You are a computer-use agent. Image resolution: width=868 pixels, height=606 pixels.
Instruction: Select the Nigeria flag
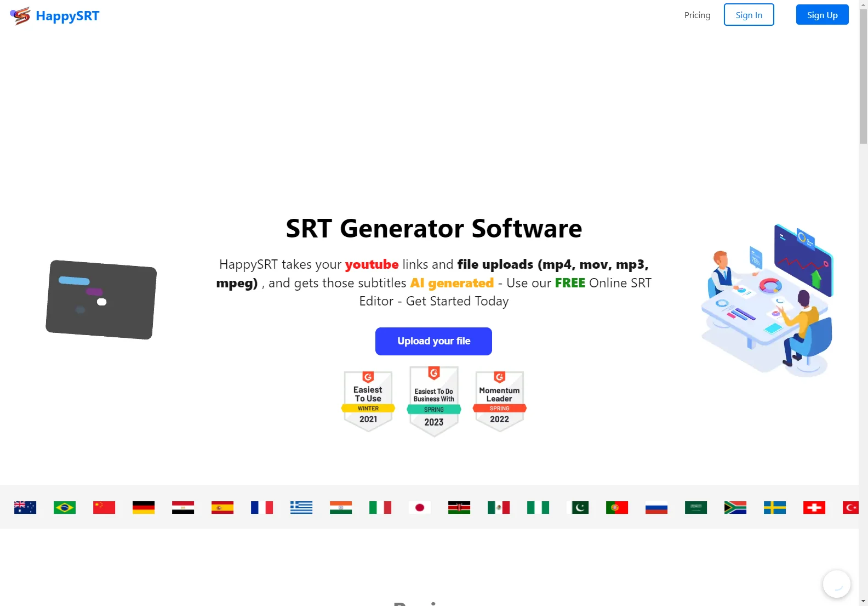pos(538,507)
